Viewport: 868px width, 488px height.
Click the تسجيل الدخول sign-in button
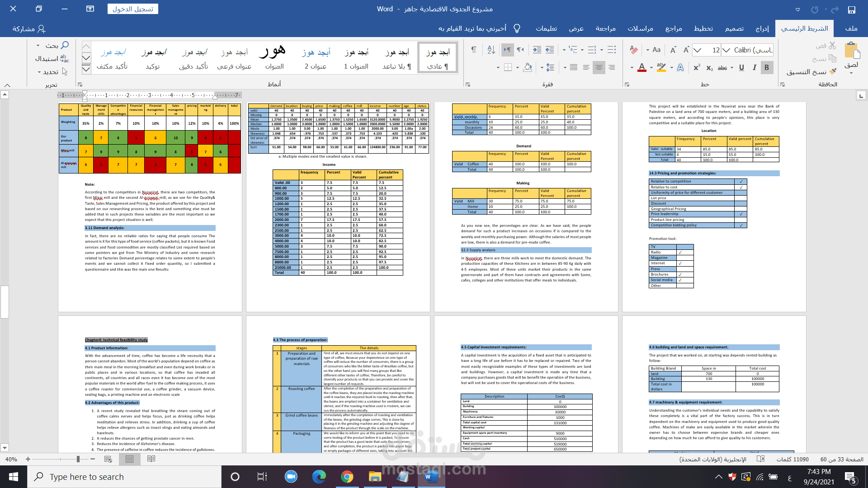(x=133, y=9)
